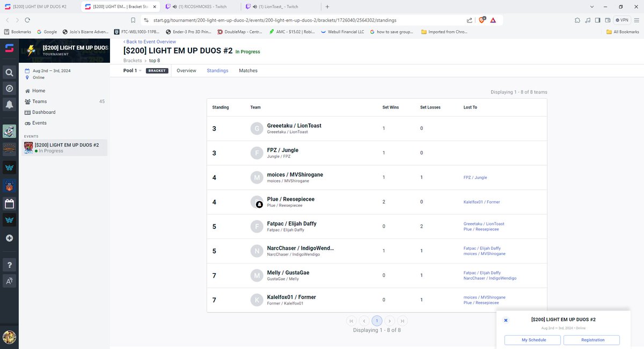Open the Brave sidebar panel icon
Viewport: 644px width, 349px height.
coord(598,20)
